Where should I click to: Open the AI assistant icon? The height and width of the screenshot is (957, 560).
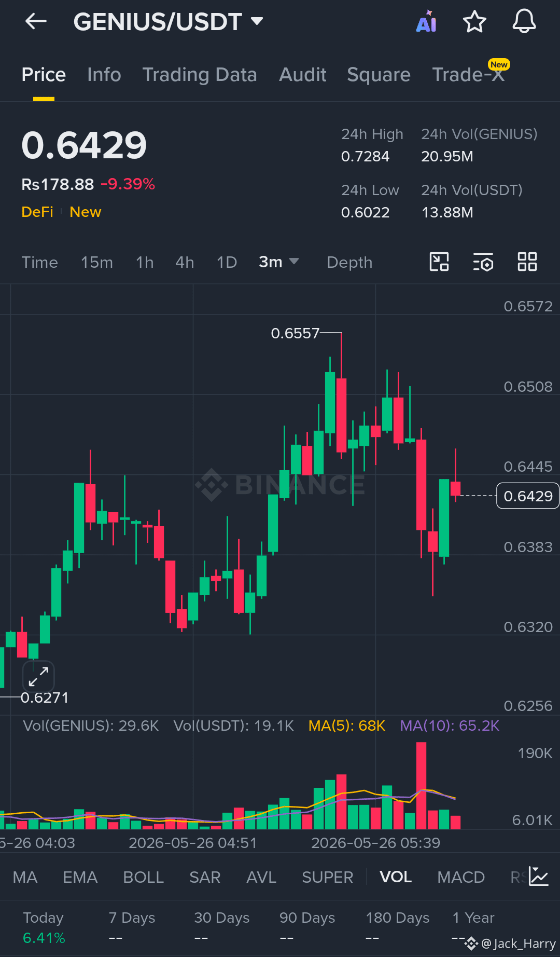(426, 22)
